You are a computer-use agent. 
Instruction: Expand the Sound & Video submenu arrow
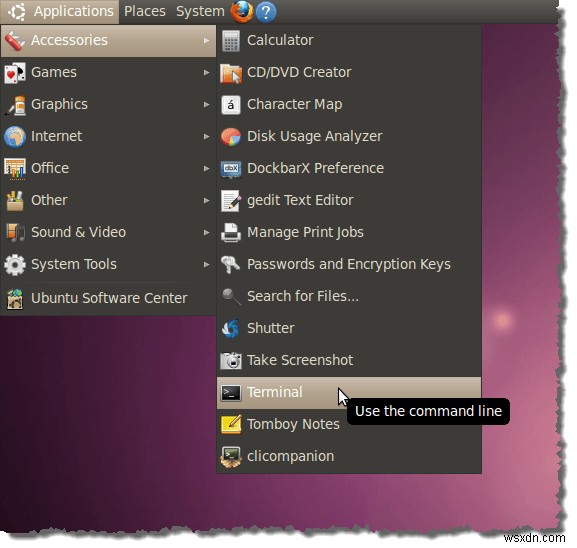tap(206, 233)
